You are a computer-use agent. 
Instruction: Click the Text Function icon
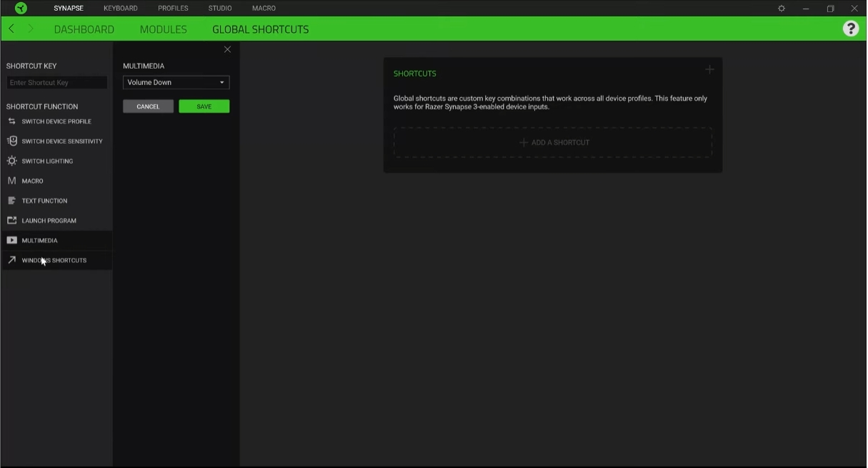coord(11,201)
